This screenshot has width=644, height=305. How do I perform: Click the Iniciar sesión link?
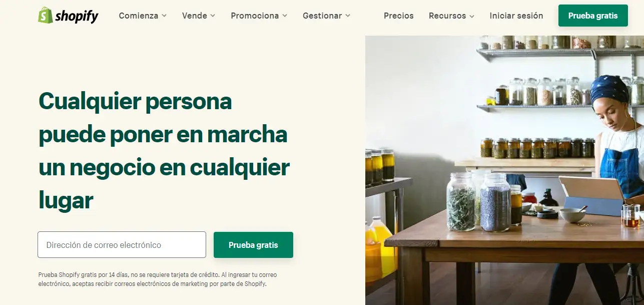point(516,16)
